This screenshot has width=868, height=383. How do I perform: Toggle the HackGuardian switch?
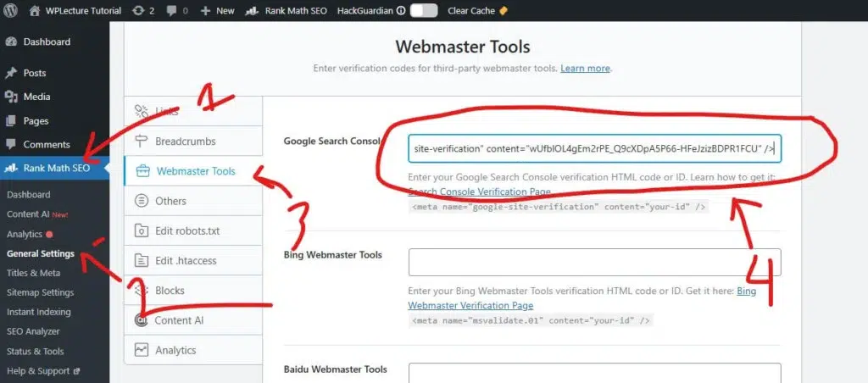coord(423,11)
